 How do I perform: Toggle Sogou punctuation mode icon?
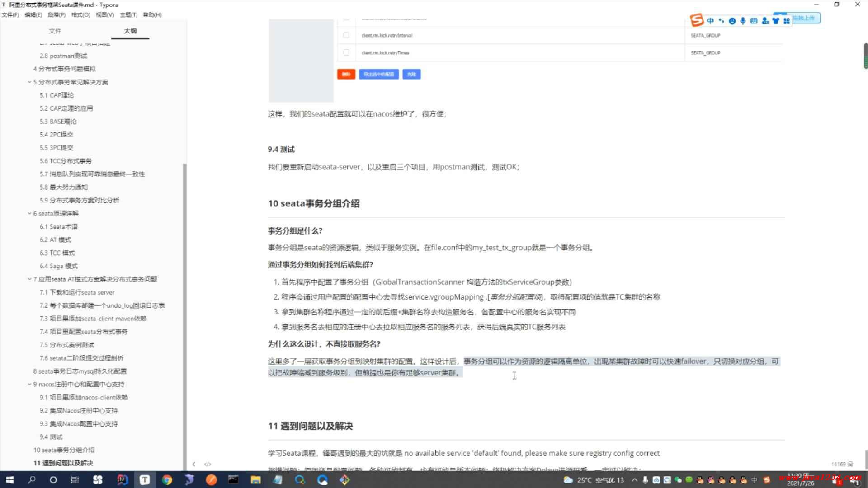pos(721,21)
